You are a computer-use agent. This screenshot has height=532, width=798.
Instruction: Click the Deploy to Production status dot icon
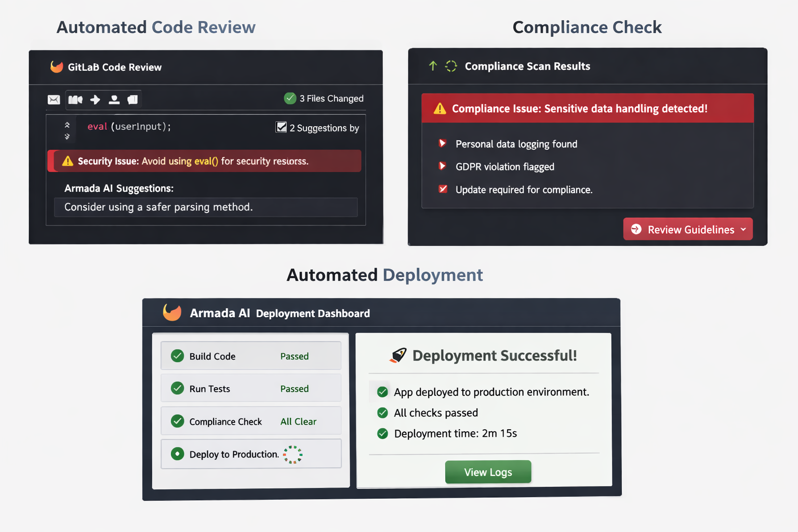click(x=178, y=454)
